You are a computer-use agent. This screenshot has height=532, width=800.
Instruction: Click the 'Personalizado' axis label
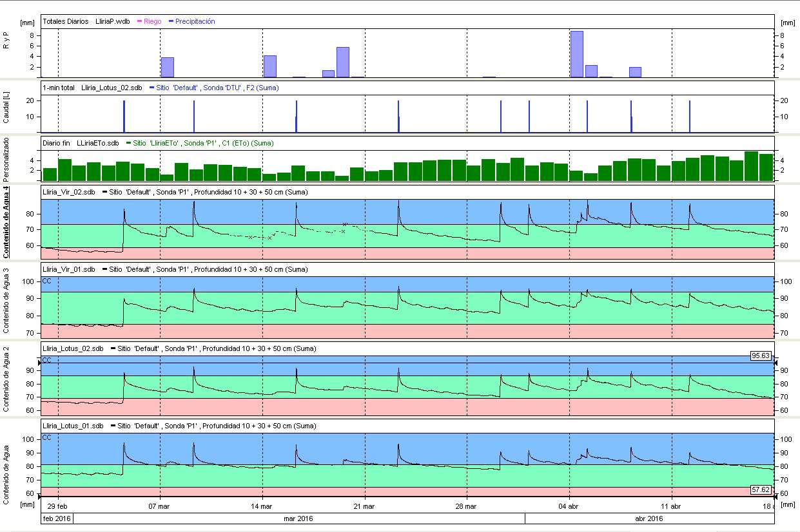pos(6,159)
